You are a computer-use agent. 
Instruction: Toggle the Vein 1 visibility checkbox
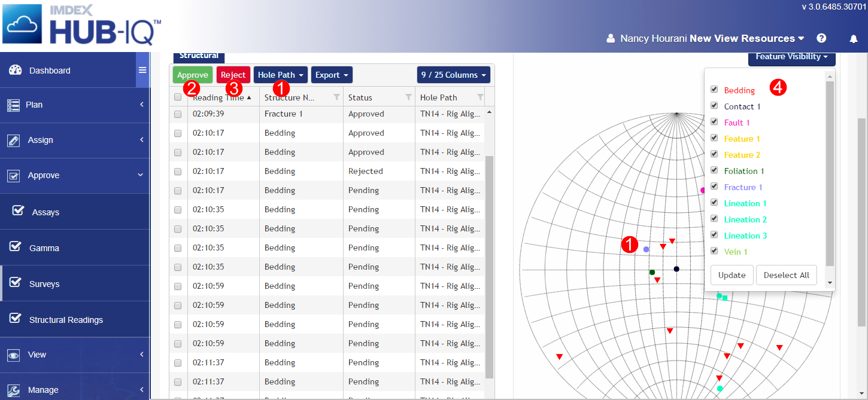(714, 251)
